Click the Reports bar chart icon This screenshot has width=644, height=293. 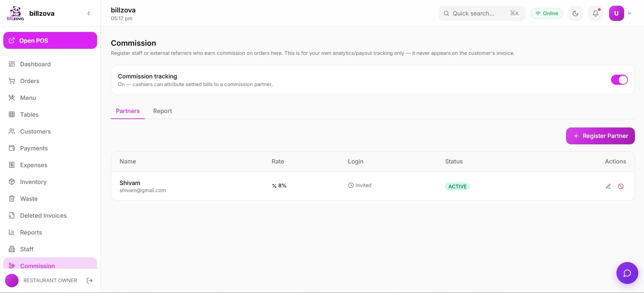[12, 232]
